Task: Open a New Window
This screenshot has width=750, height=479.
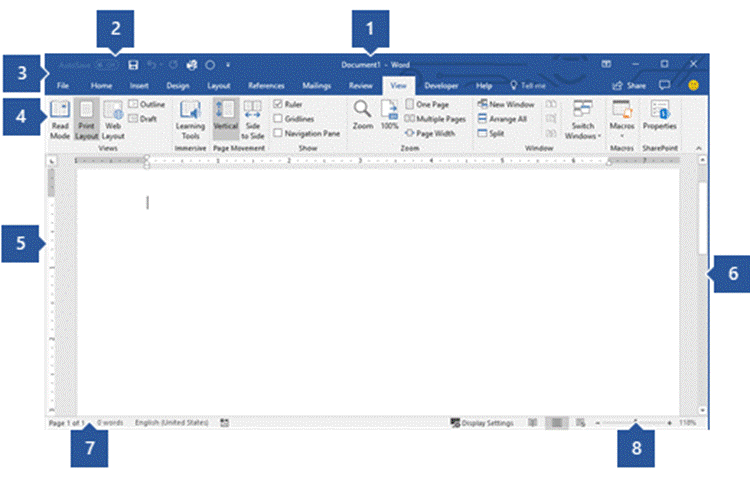Action: click(x=506, y=104)
